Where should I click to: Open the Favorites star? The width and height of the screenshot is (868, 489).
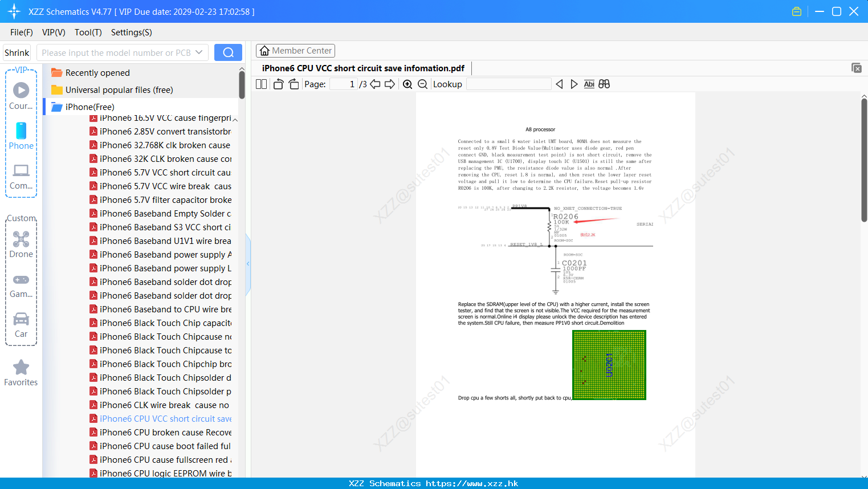21,373
